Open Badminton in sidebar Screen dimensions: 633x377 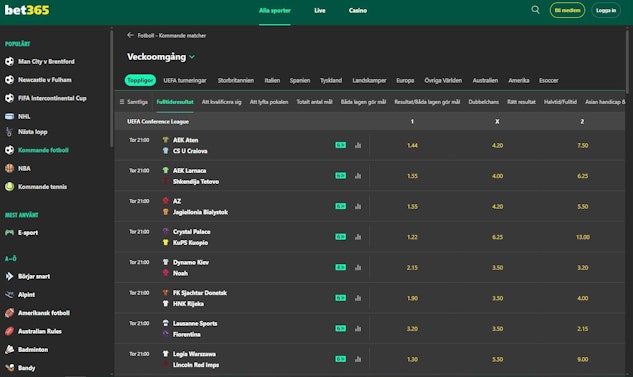point(33,350)
